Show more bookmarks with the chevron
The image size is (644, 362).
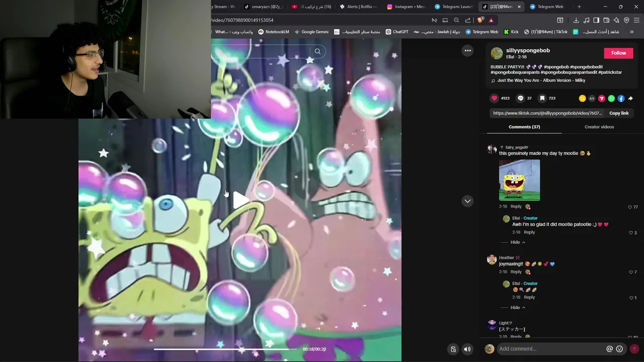point(631,32)
